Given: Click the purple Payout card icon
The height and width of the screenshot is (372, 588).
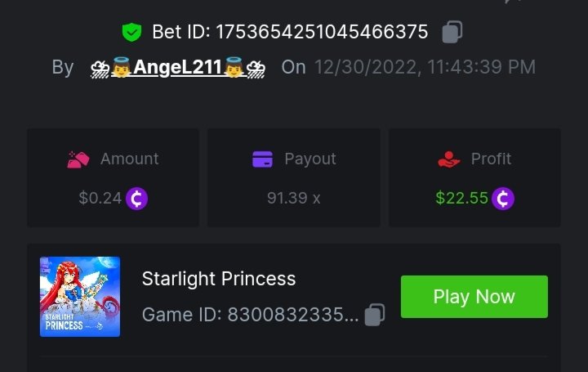Looking at the screenshot, I should 262,159.
